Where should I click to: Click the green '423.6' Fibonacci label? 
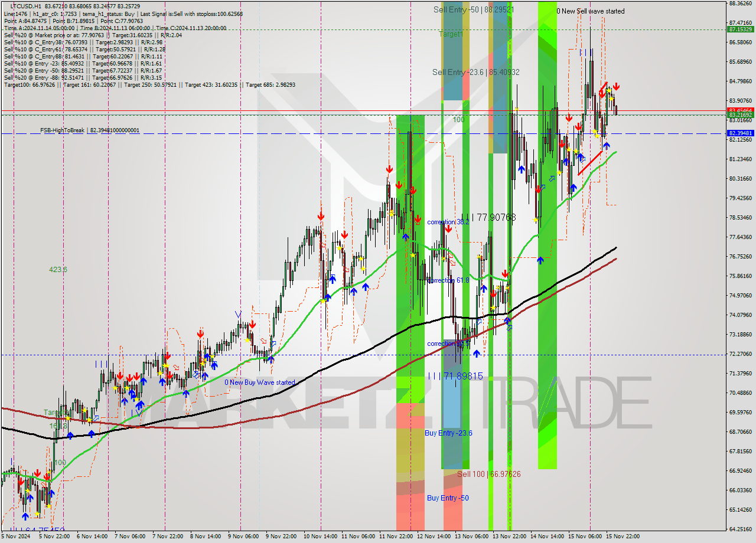point(58,269)
